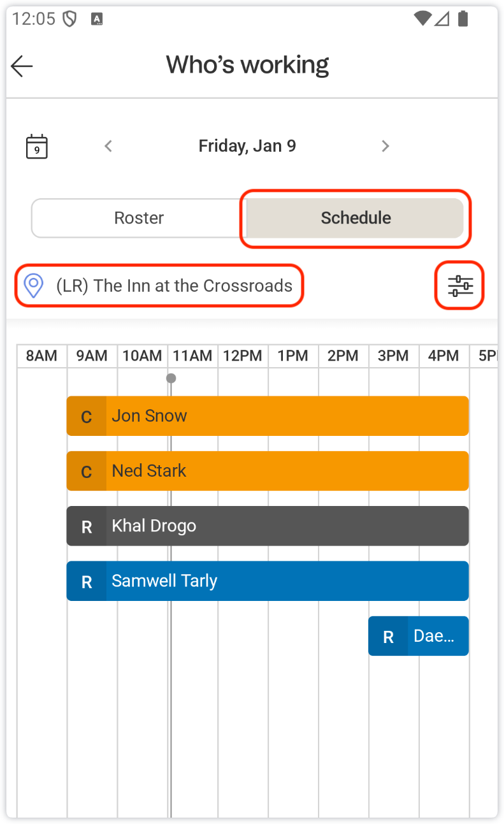Open Jon Snow's shift bar
This screenshot has height=824, width=504.
pyautogui.click(x=287, y=416)
